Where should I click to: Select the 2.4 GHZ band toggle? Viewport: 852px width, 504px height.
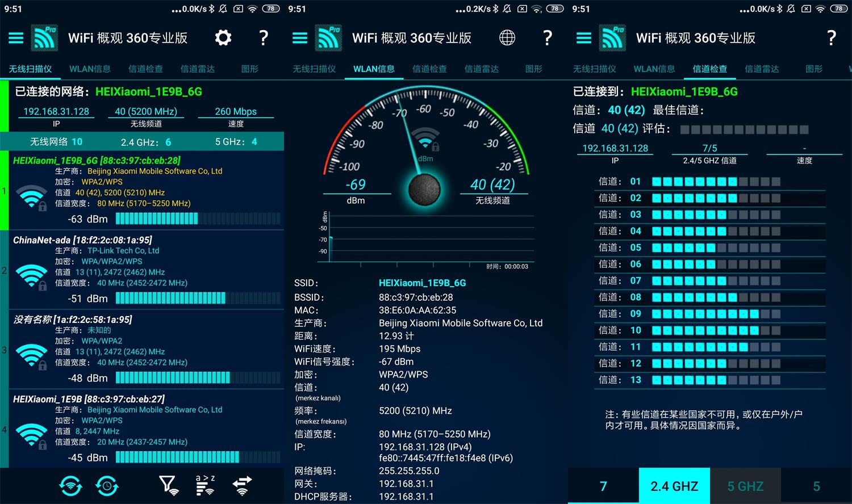tap(674, 486)
